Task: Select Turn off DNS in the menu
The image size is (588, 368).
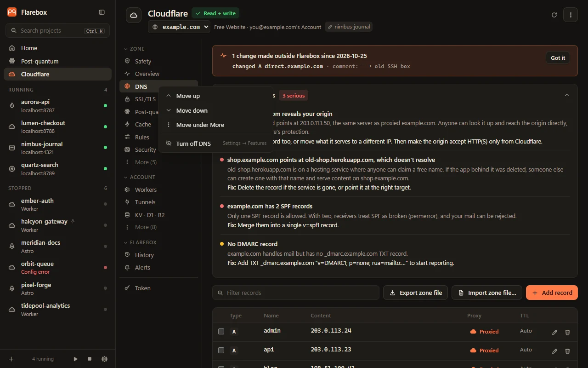Action: tap(216, 144)
